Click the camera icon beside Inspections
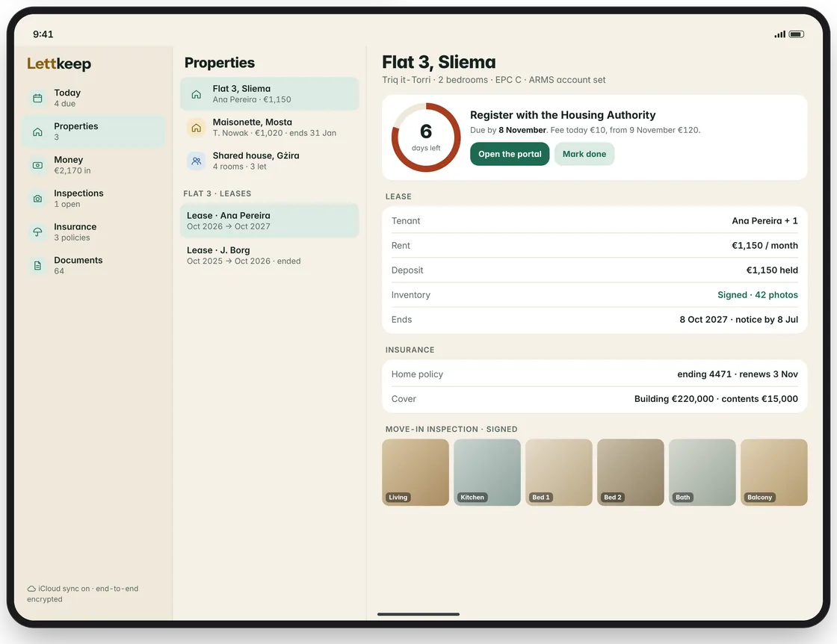This screenshot has width=837, height=644. tap(37, 199)
